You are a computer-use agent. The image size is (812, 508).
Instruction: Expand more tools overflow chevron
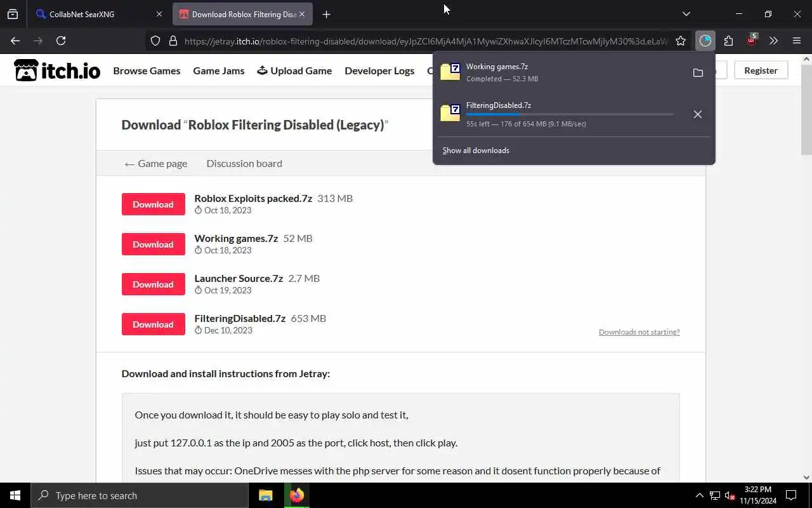(773, 41)
